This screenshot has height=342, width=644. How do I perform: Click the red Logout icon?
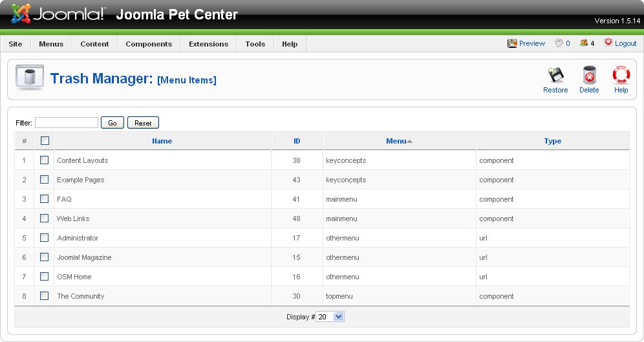pos(608,42)
